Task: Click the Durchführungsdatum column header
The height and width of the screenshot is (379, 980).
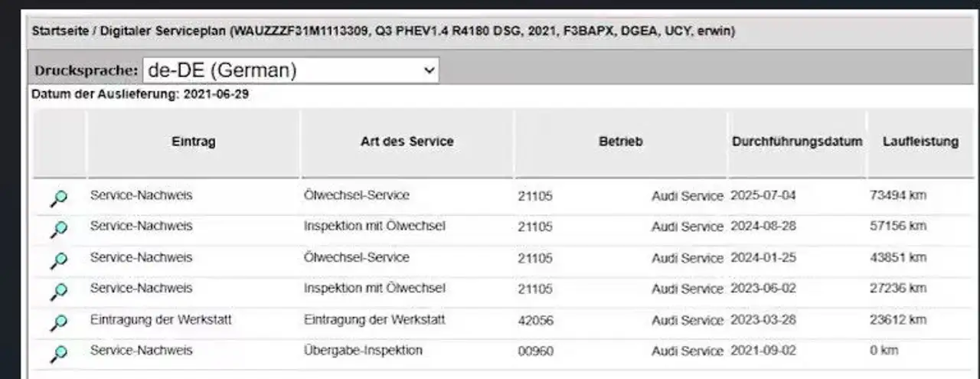Action: click(797, 142)
